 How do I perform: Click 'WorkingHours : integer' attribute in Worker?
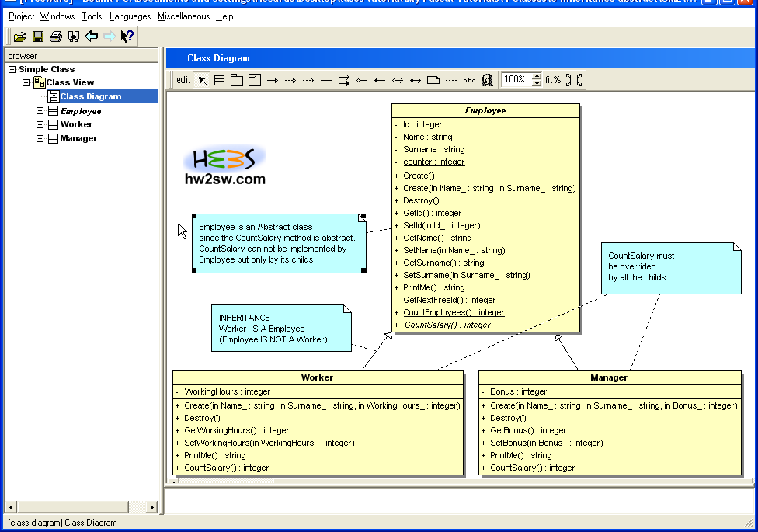click(228, 391)
